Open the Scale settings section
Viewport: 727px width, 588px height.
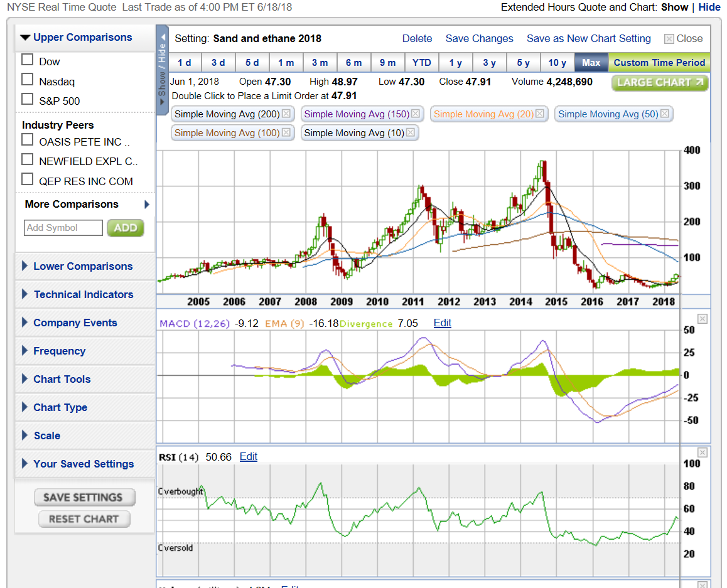pyautogui.click(x=48, y=436)
